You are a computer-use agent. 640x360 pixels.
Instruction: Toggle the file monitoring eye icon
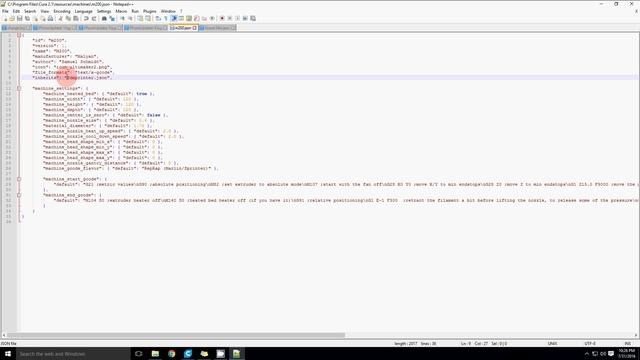coord(212,18)
